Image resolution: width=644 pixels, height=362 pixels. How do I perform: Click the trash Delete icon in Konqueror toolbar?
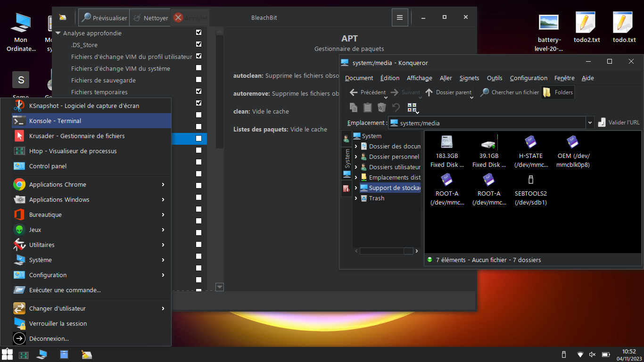tap(382, 107)
